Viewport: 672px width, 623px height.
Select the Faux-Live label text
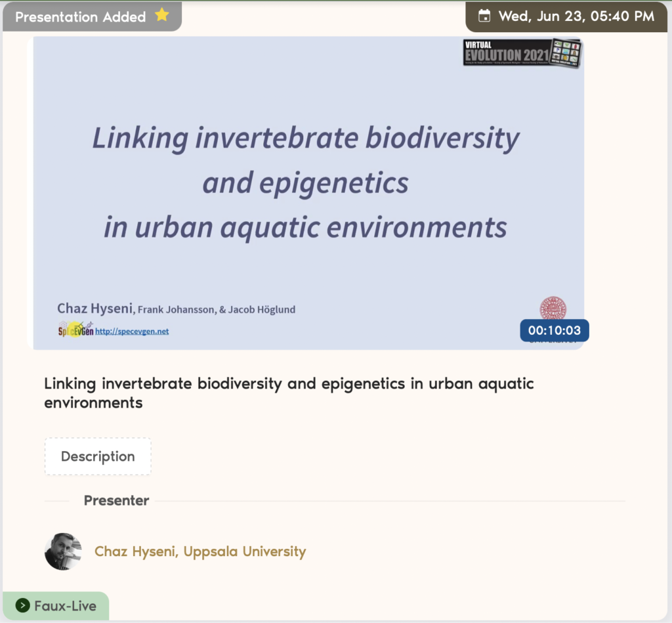pos(65,606)
